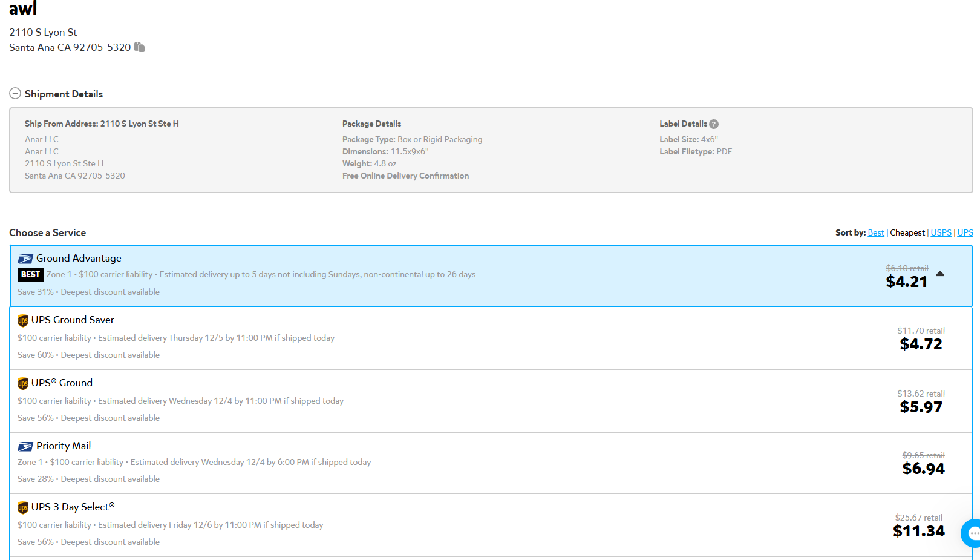Collapse the Shipment Details section

coord(15,94)
